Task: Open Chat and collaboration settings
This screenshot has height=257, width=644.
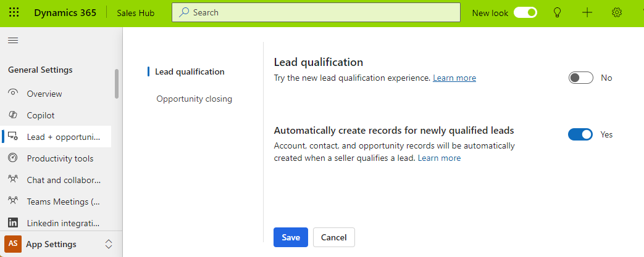Action: click(x=56, y=180)
